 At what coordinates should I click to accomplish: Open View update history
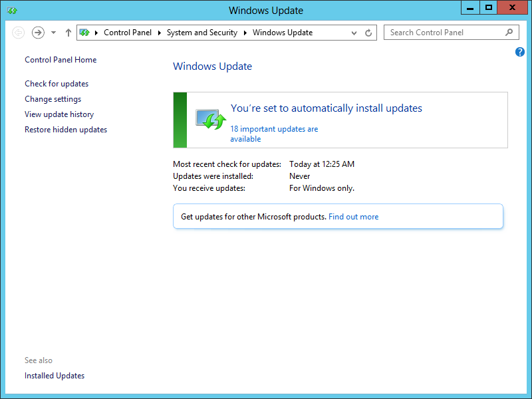(x=59, y=114)
